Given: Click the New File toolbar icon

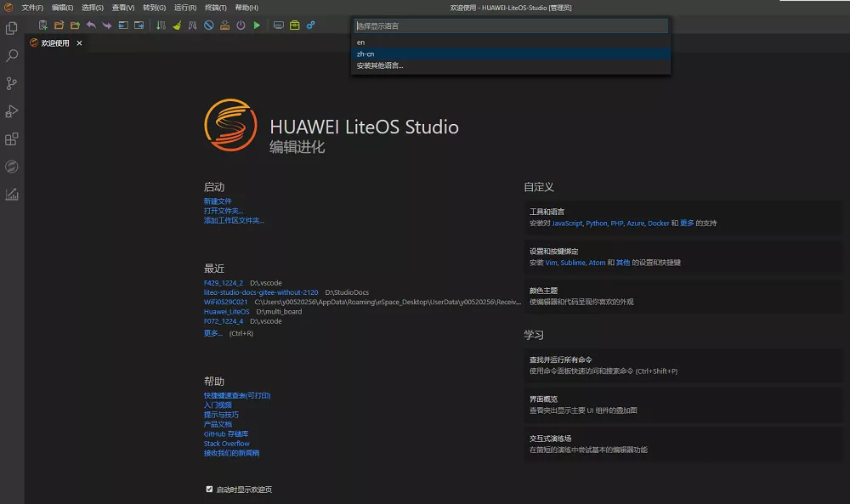Looking at the screenshot, I should click(x=42, y=25).
